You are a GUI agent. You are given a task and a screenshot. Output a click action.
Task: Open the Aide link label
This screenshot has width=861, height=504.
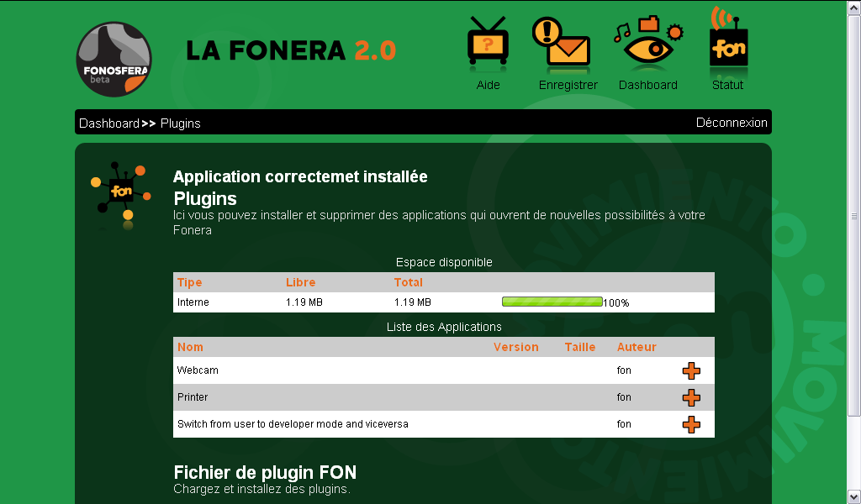(489, 85)
